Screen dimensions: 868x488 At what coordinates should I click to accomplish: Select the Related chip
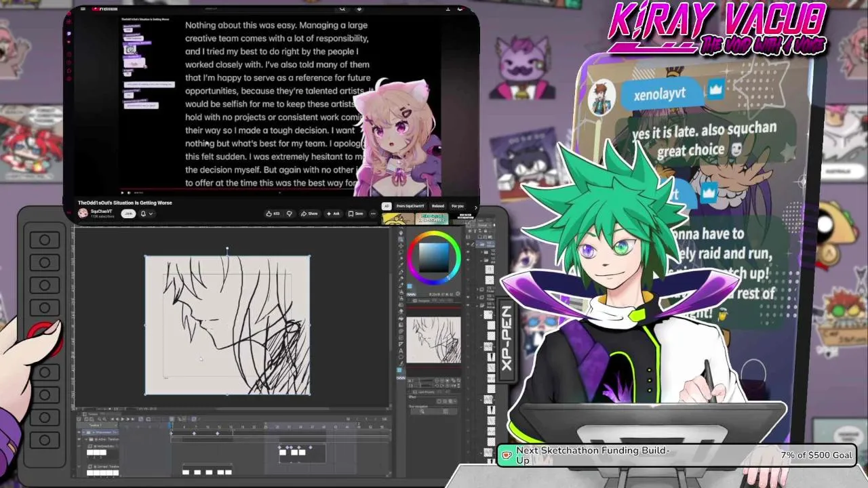click(438, 206)
